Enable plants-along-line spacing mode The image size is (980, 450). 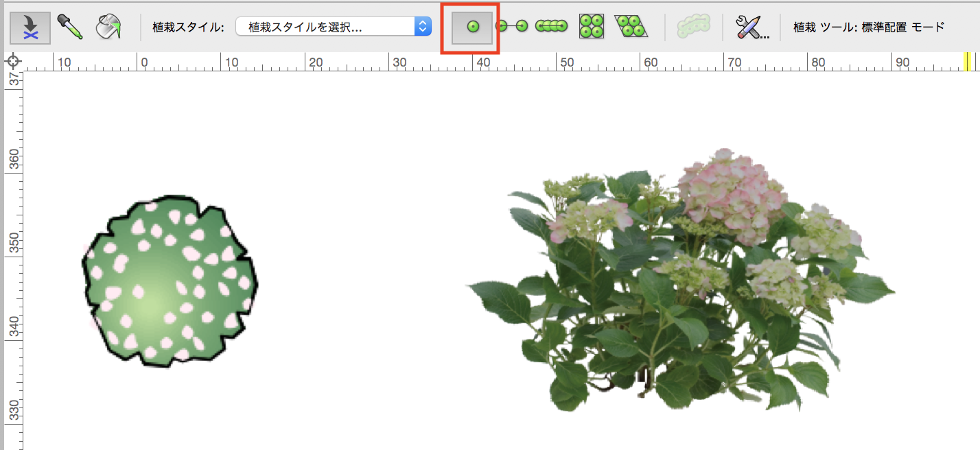coord(551,27)
